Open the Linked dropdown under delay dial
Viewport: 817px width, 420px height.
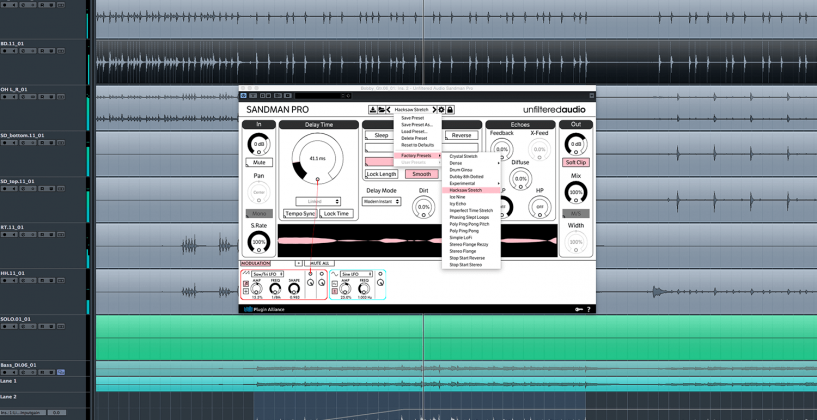pos(318,201)
